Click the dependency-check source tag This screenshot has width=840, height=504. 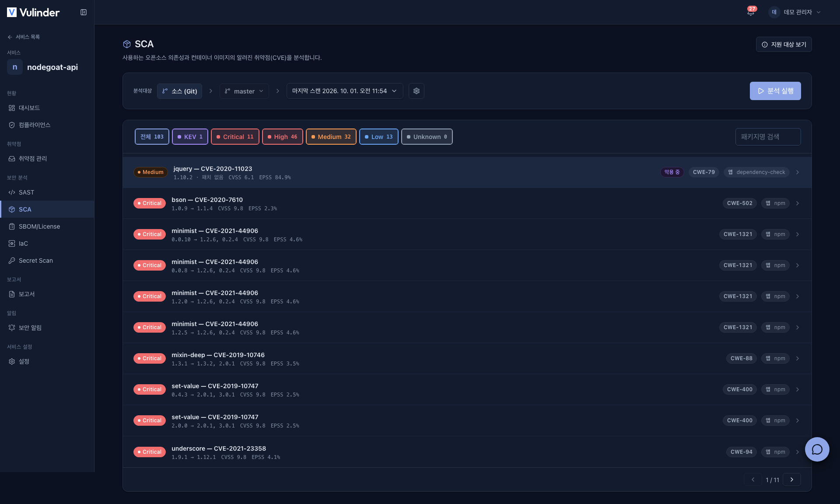coord(756,172)
